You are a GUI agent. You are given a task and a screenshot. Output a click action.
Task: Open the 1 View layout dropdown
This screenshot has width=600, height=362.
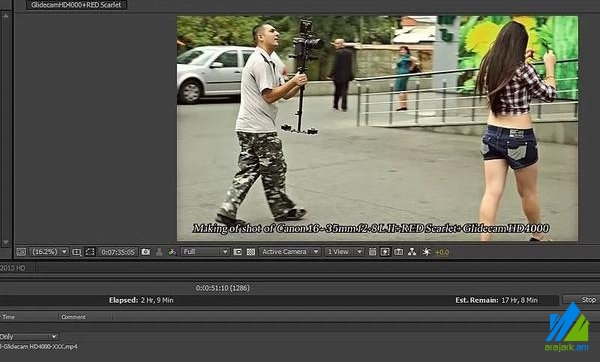[x=344, y=252]
